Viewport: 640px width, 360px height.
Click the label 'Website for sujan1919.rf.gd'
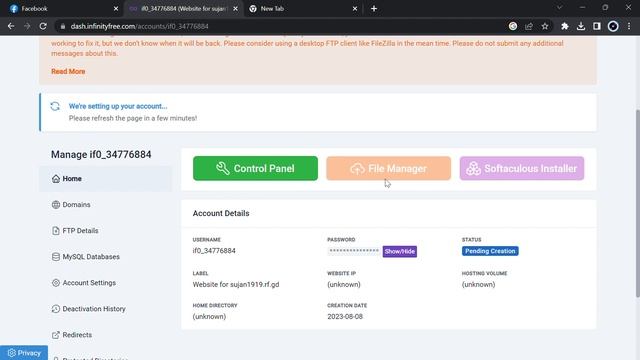[x=236, y=284]
